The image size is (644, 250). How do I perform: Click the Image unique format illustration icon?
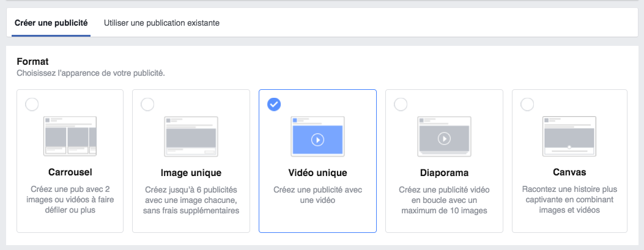coord(191,136)
